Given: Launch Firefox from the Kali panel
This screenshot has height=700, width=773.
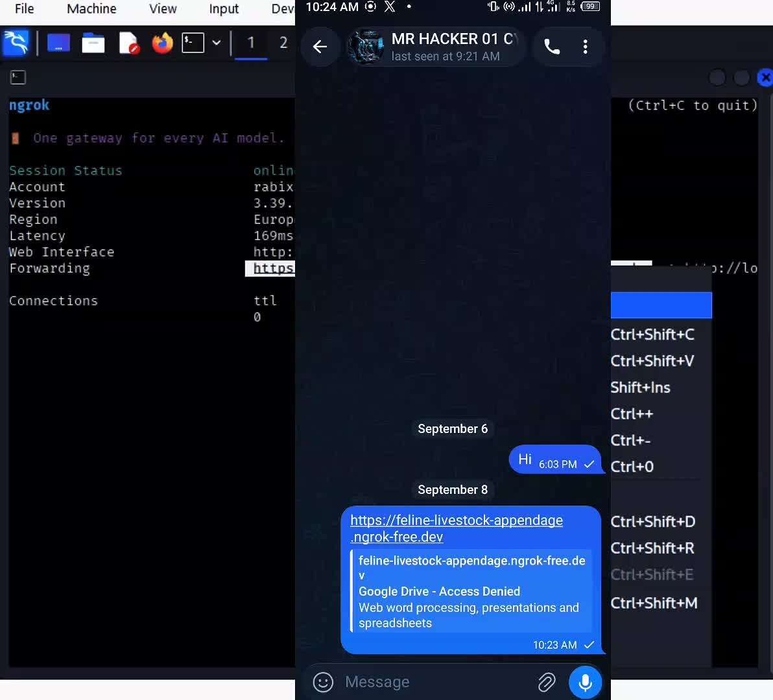Looking at the screenshot, I should coord(162,43).
